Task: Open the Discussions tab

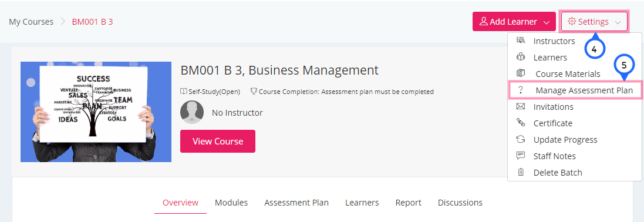Action: point(460,203)
